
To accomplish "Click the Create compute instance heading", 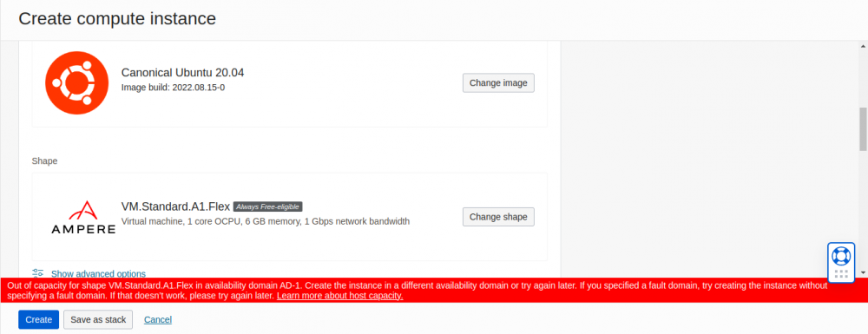I will click(x=117, y=18).
